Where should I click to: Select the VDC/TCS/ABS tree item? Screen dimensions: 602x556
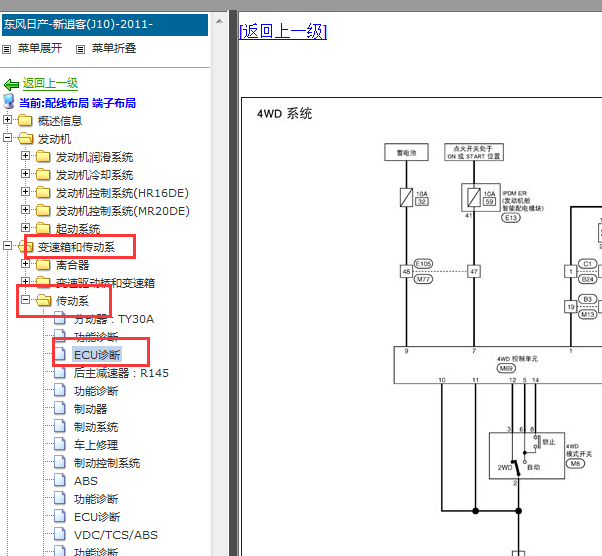116,535
